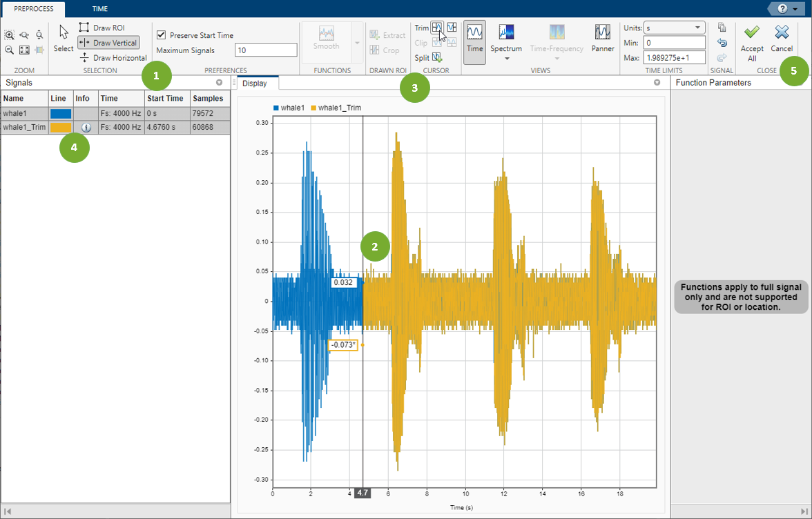Screen dimensions: 812x519
Task: Open the info tooltip for whale1_Trim
Action: [86, 127]
